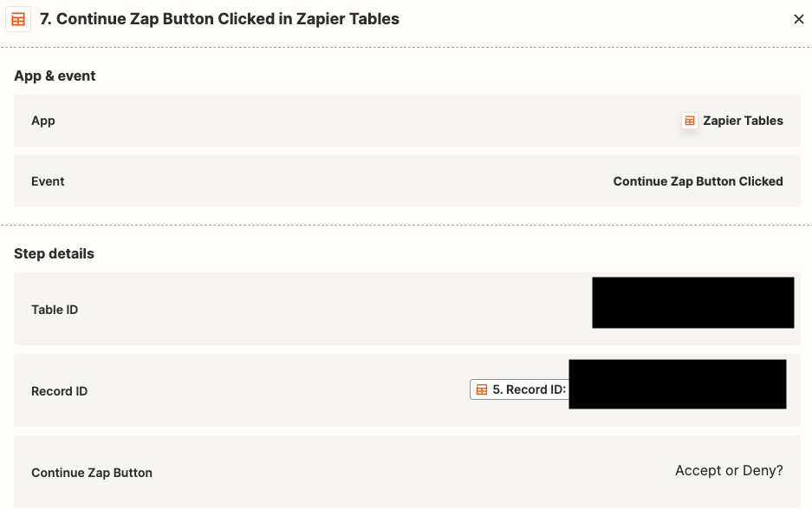Click the Zapier Tables icon in the step header

click(x=18, y=19)
